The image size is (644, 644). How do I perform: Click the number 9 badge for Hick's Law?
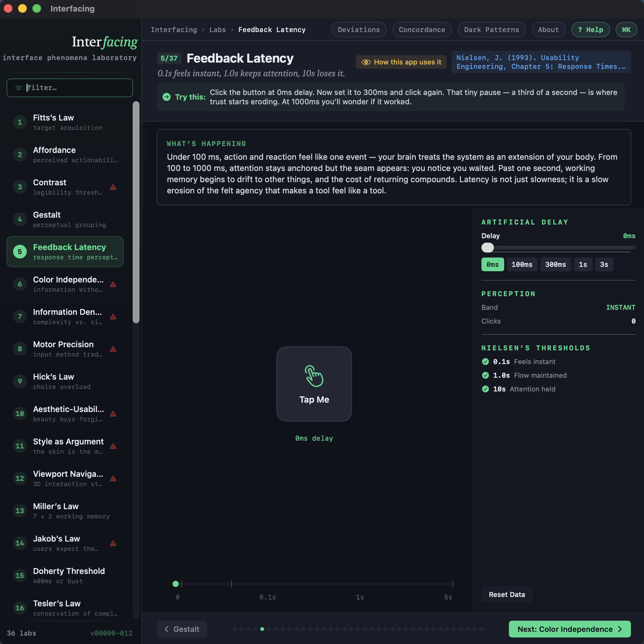pyautogui.click(x=20, y=381)
